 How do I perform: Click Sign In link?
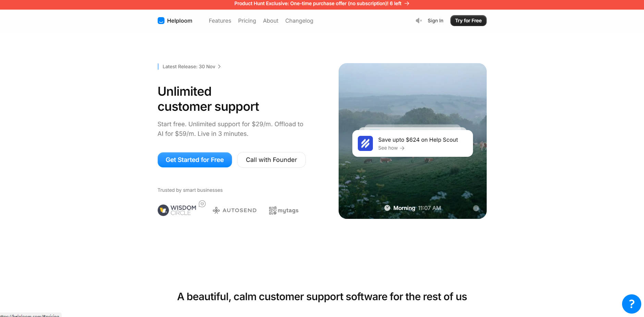tap(435, 21)
